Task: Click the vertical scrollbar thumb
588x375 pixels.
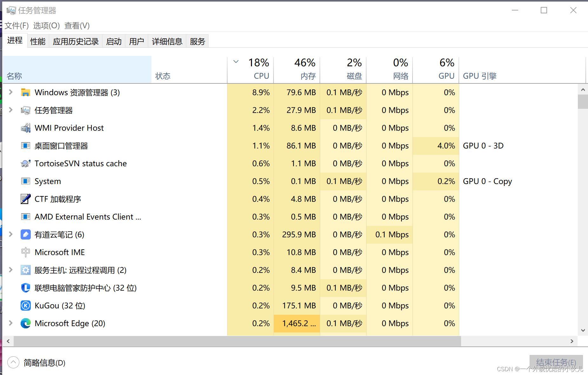Action: (x=583, y=102)
